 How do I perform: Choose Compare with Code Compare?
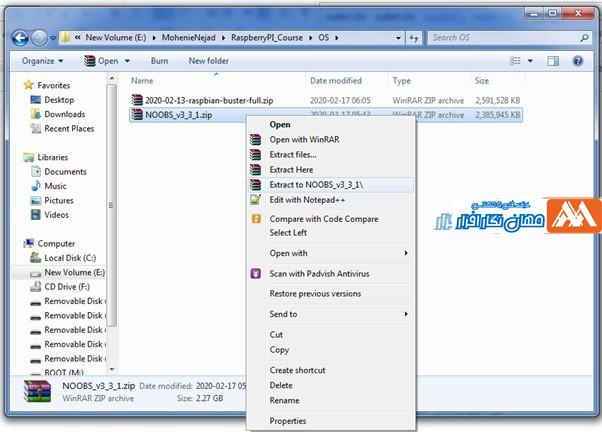pos(324,219)
